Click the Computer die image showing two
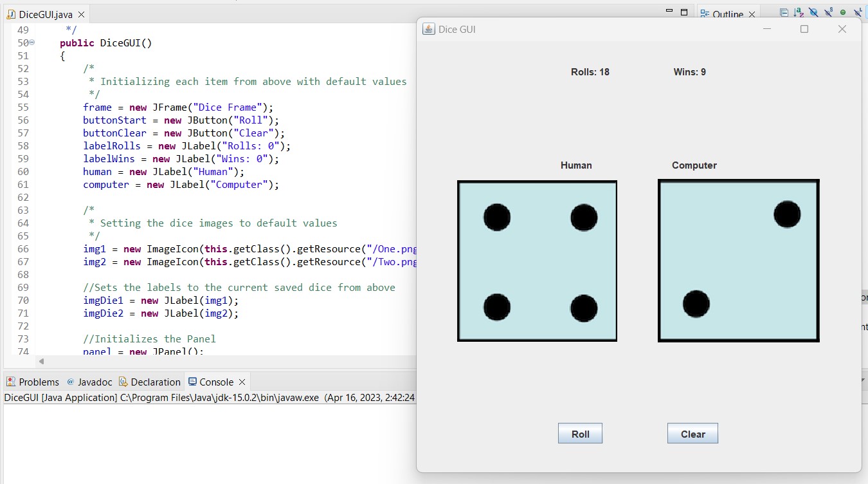 pos(738,261)
